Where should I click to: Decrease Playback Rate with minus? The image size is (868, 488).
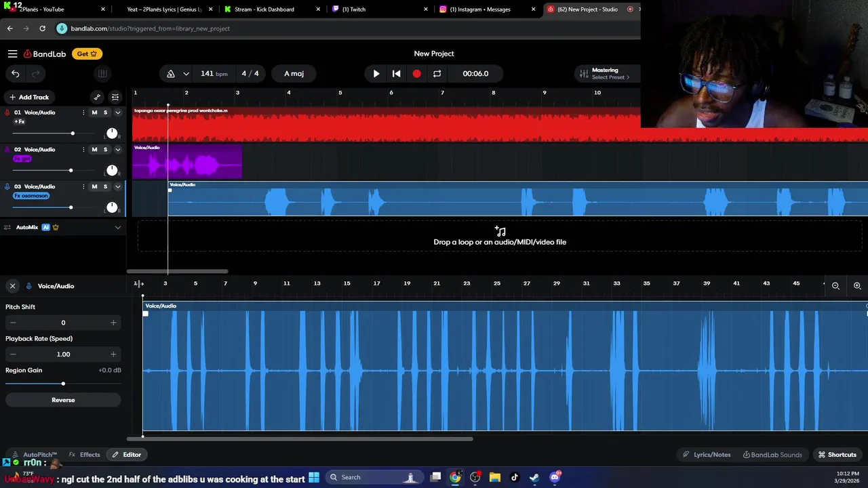(13, 354)
